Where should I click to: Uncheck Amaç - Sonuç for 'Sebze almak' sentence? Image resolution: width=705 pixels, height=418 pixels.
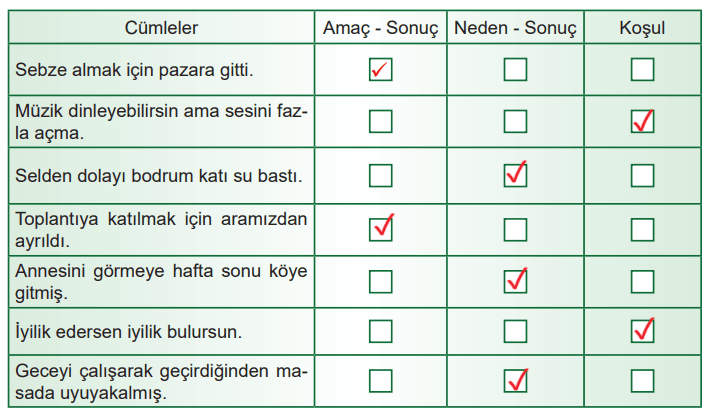(380, 70)
